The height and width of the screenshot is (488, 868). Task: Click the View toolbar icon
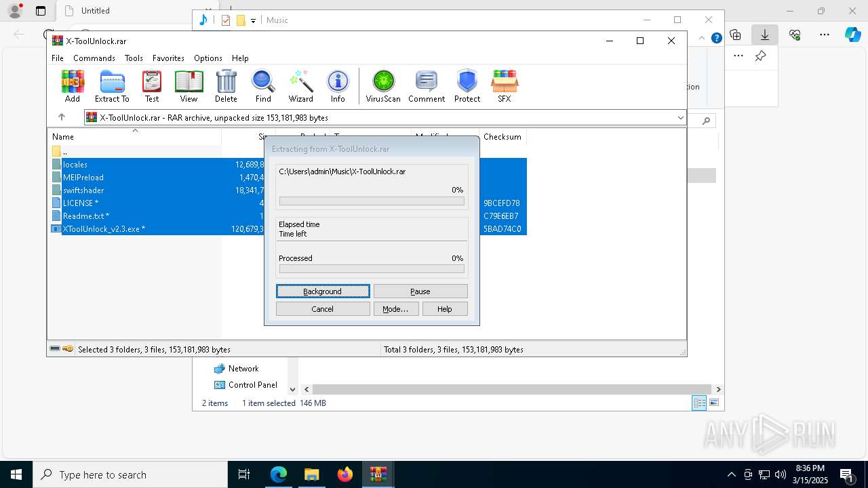(x=189, y=86)
